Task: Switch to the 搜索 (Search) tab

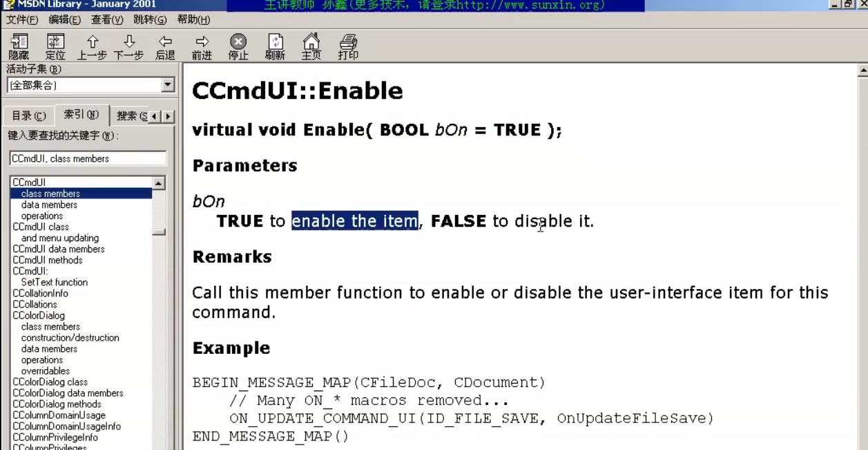Action: pyautogui.click(x=131, y=116)
